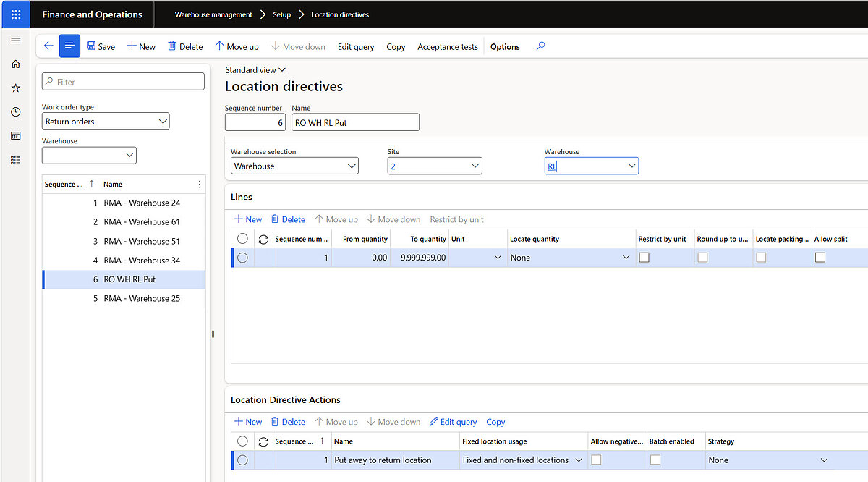Click the Finance and Operations app icon

point(15,14)
